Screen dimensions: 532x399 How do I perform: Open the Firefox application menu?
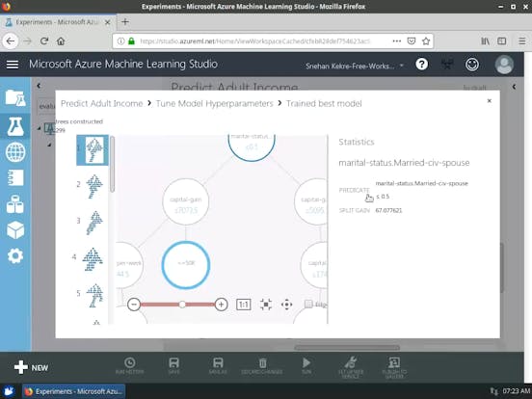pos(522,41)
